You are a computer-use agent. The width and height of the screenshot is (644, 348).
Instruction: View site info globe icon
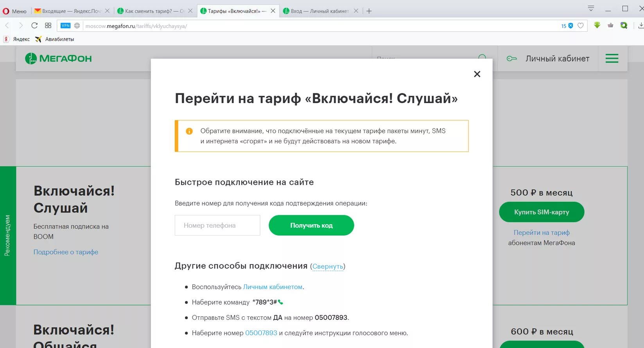77,26
